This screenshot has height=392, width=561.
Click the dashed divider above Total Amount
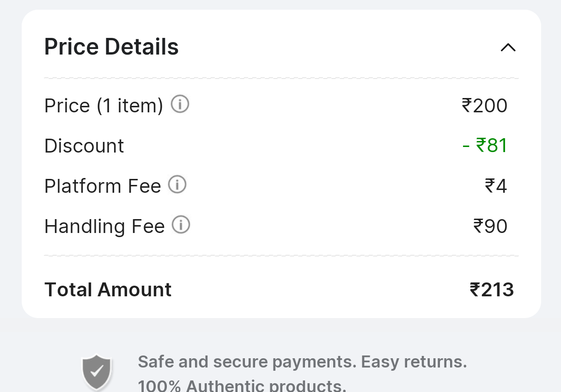[x=281, y=256]
